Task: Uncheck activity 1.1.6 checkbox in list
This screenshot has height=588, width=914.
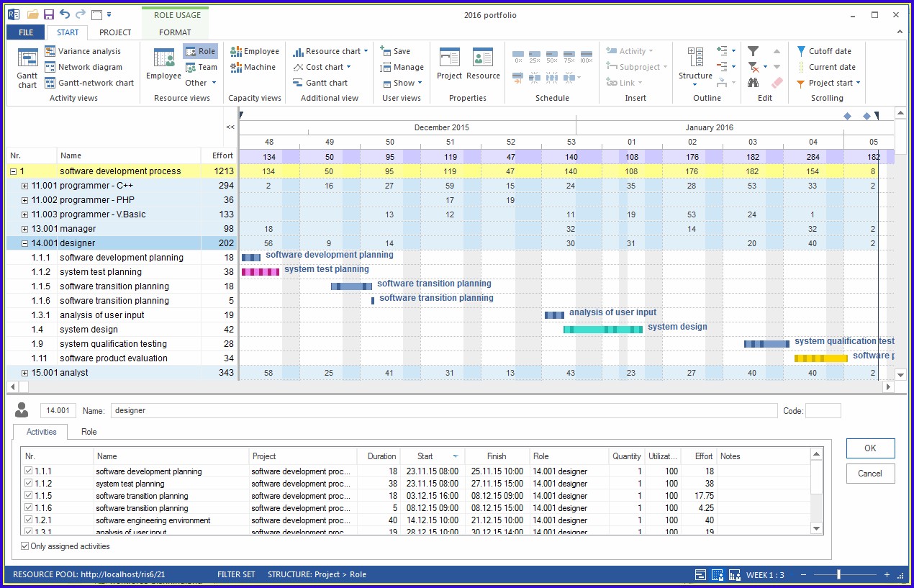Action: coord(29,508)
